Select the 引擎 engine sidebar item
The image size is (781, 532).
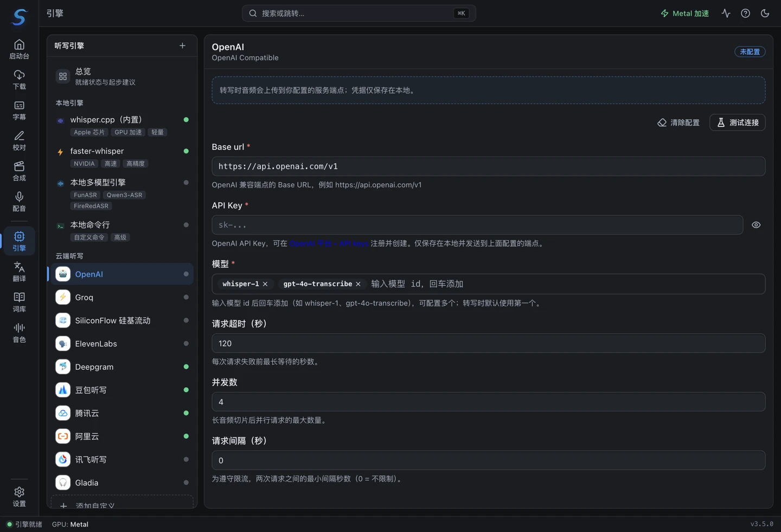tap(19, 241)
